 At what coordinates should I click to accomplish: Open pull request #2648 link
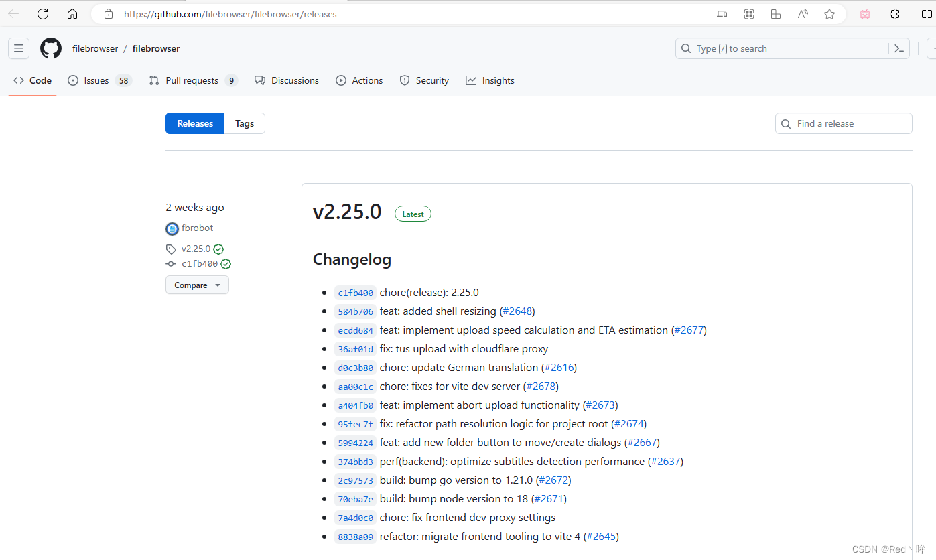(517, 311)
